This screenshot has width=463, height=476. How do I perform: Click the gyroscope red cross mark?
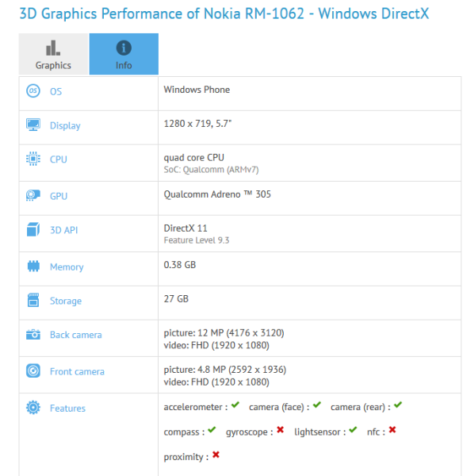pos(281,429)
